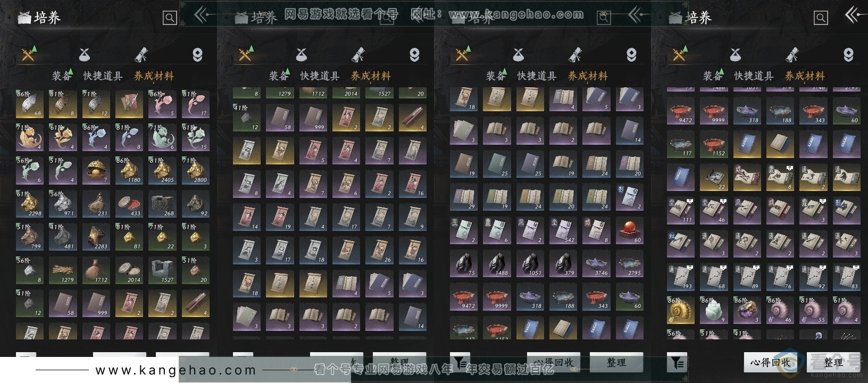Screen dimensions: 868x383
Task: Select the gold ore with count 2405
Action: 162,170
